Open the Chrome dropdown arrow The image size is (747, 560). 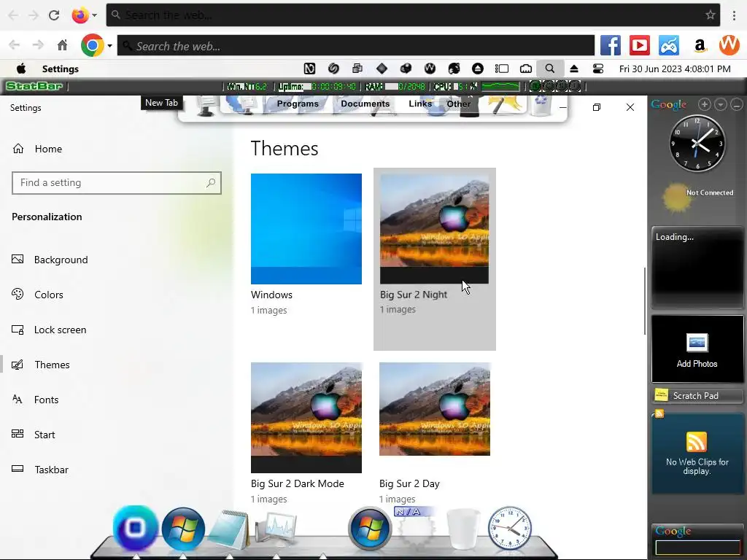109,46
